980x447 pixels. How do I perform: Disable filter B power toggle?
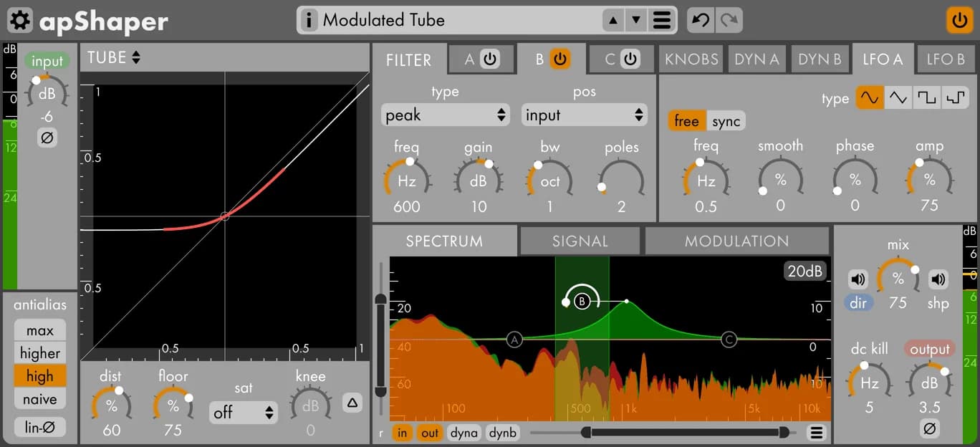tap(560, 59)
